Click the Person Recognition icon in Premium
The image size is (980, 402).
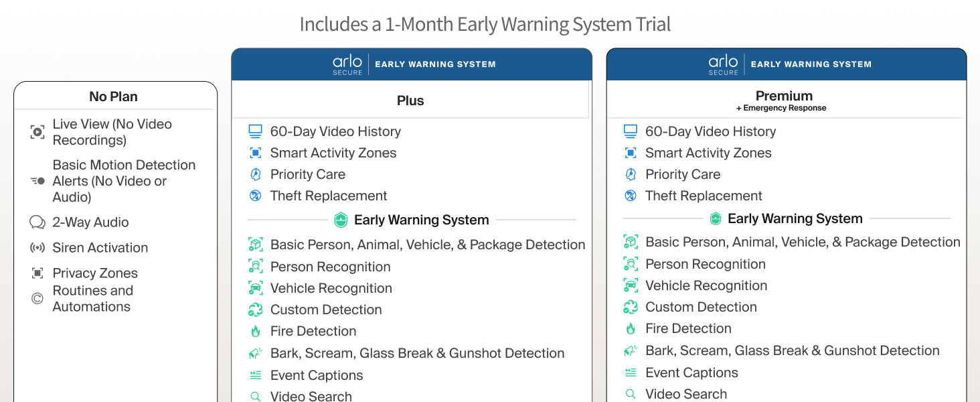[630, 264]
